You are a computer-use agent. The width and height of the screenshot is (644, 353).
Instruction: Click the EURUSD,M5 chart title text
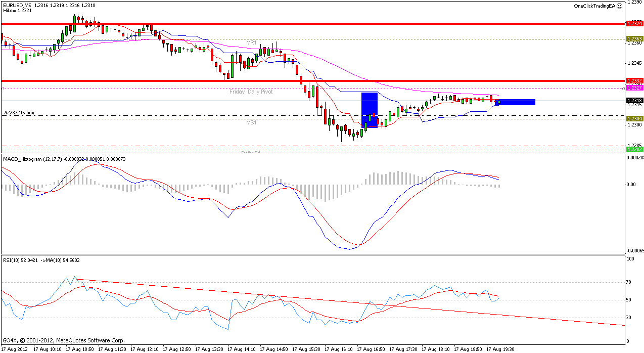coord(17,5)
